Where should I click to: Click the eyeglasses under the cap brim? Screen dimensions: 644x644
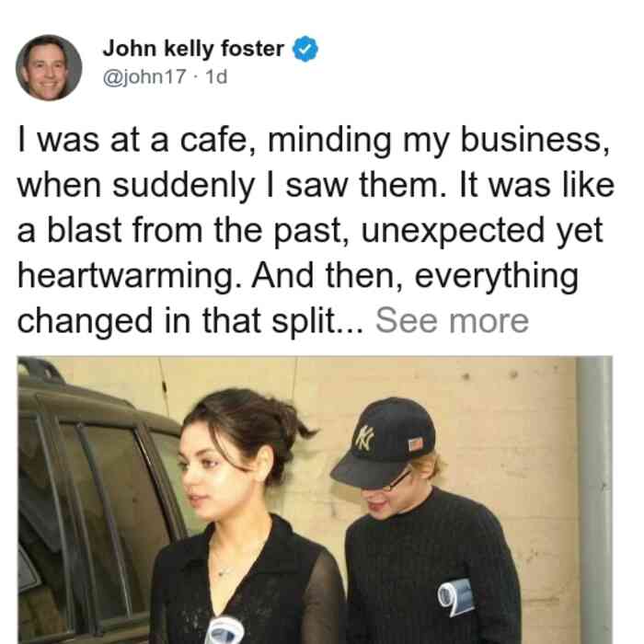393,482
